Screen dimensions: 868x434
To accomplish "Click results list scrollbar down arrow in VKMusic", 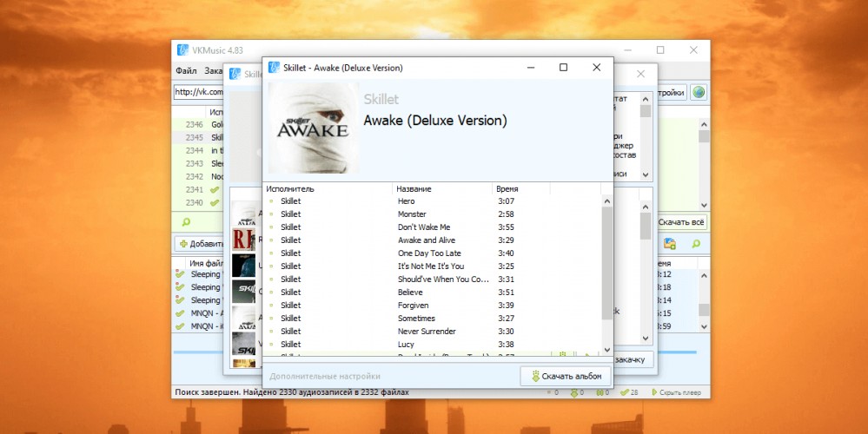I will (704, 205).
